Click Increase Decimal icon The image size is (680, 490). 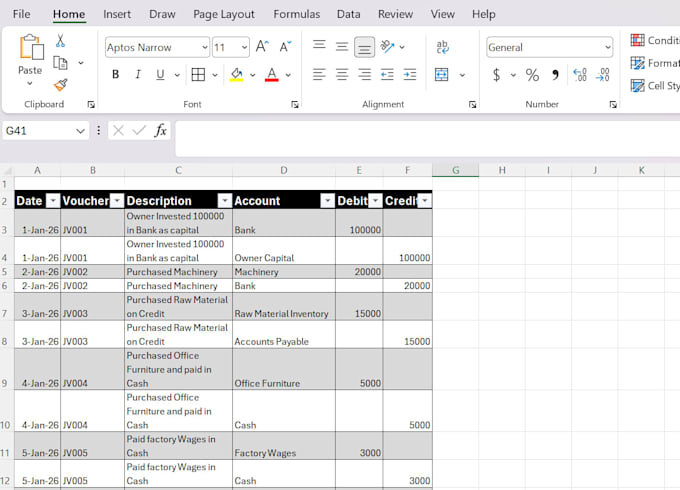pyautogui.click(x=580, y=75)
